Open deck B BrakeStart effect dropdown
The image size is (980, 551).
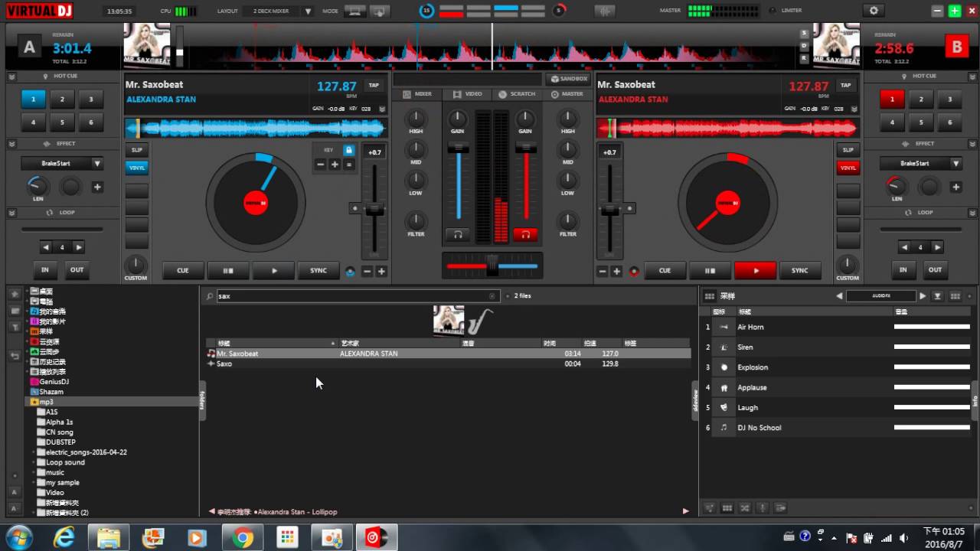956,163
